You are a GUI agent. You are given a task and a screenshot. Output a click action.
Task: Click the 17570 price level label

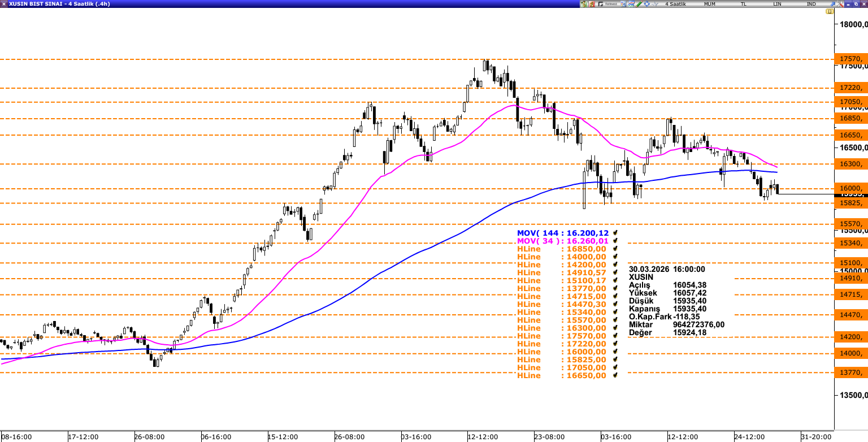pos(850,59)
